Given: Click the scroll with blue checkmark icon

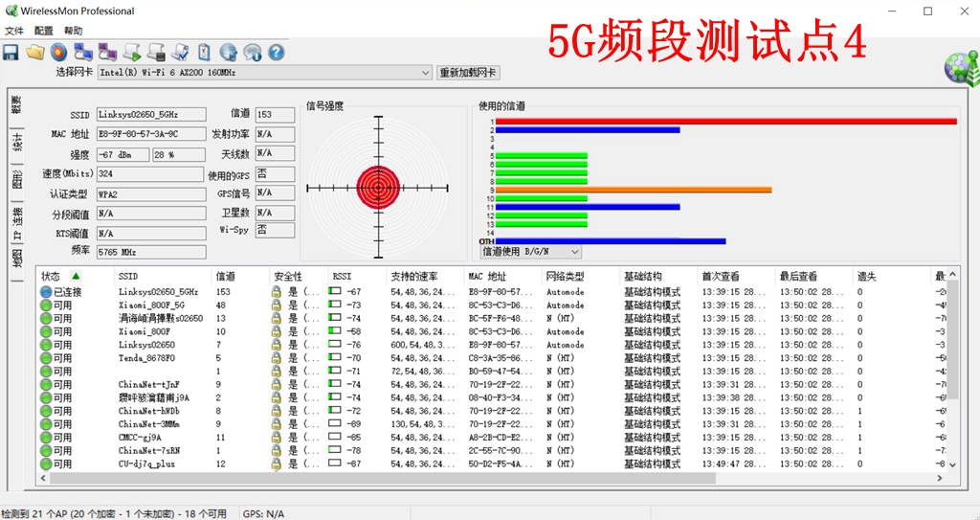Looking at the screenshot, I should pos(180,52).
